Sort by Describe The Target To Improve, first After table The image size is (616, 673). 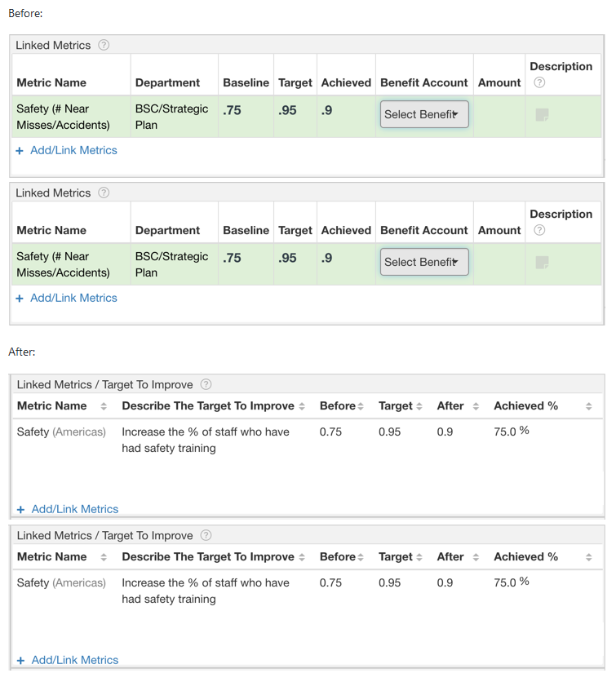click(x=302, y=406)
